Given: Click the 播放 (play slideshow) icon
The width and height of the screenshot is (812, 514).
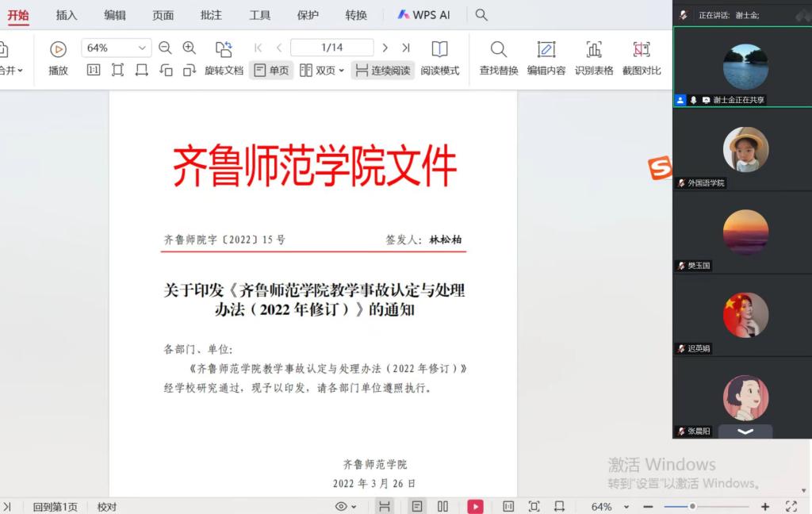Looking at the screenshot, I should (58, 49).
